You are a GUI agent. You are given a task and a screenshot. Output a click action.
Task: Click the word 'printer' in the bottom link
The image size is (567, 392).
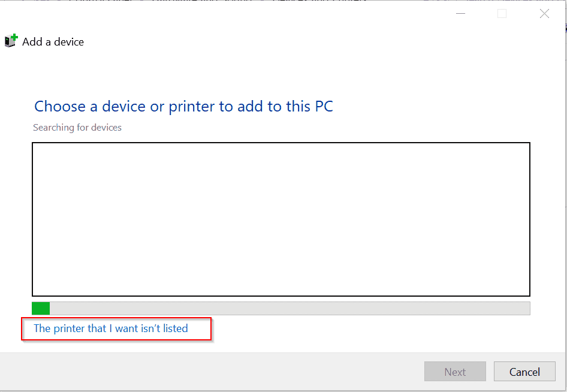70,328
